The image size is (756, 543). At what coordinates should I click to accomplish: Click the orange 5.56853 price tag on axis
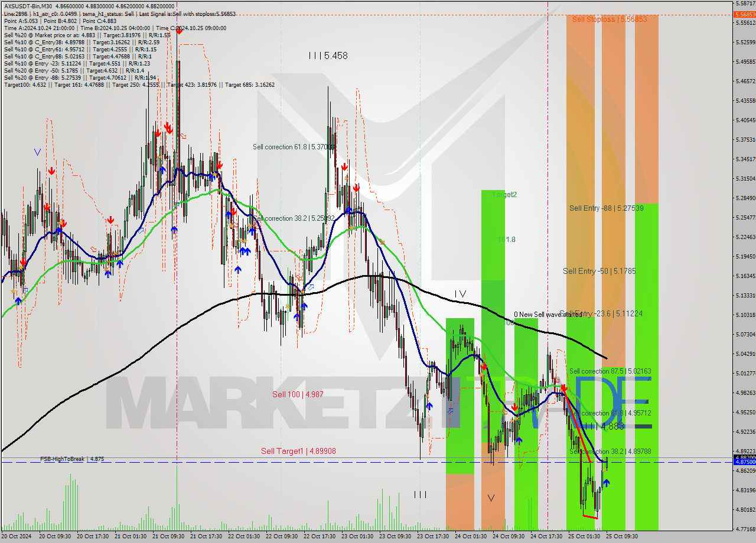pos(744,15)
